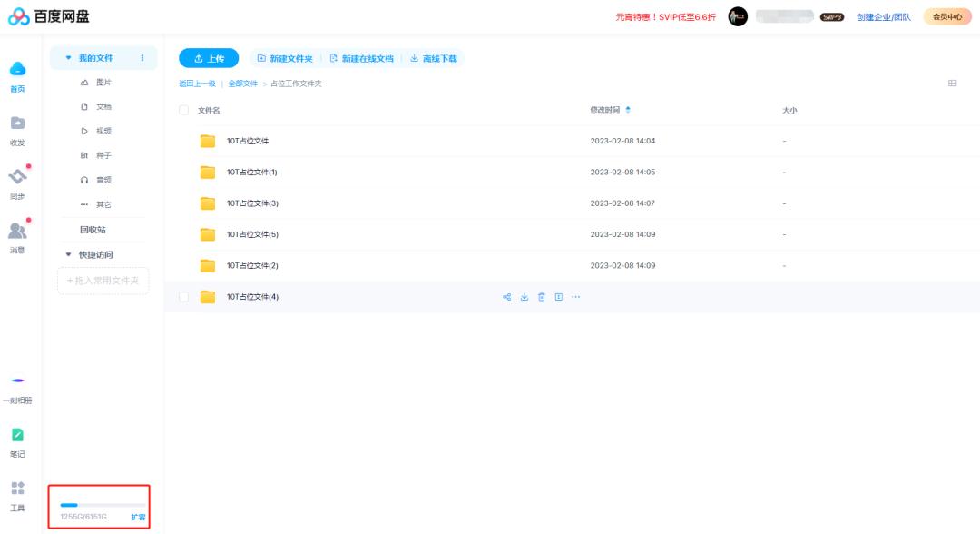
Task: Open more actions (…) for 10T占位文件(4)
Action: [575, 297]
